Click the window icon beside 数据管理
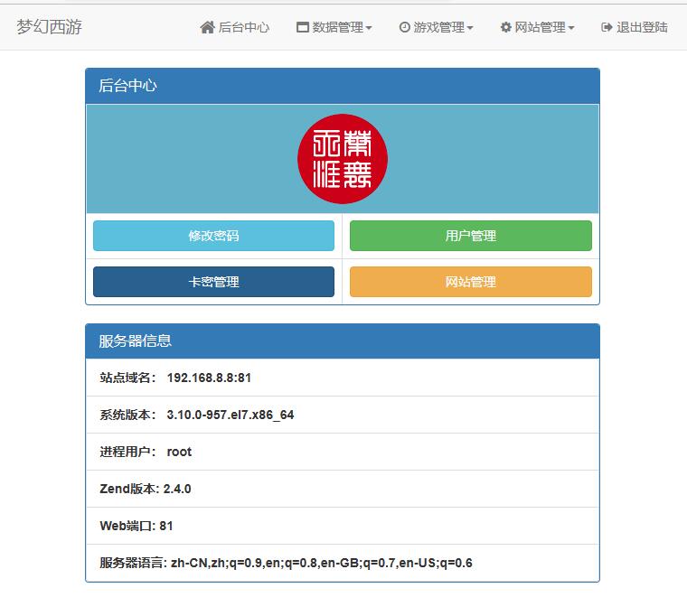The image size is (687, 616). pos(302,27)
